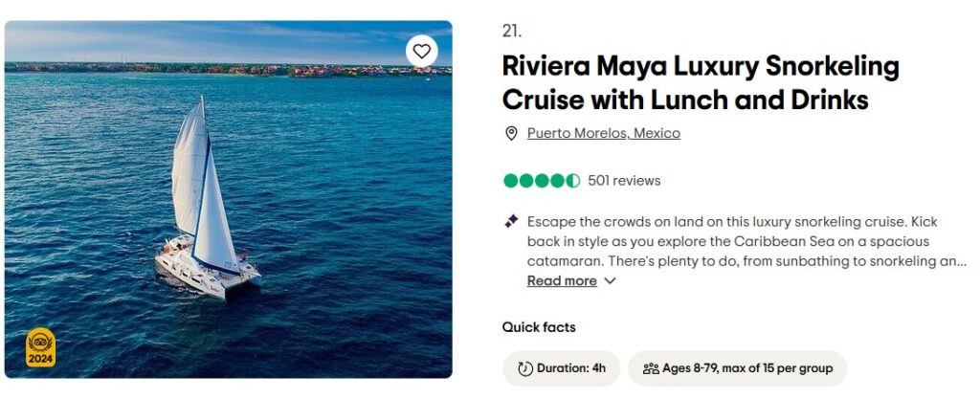980x399 pixels.
Task: Select the Duration: 4h text
Action: point(571,368)
